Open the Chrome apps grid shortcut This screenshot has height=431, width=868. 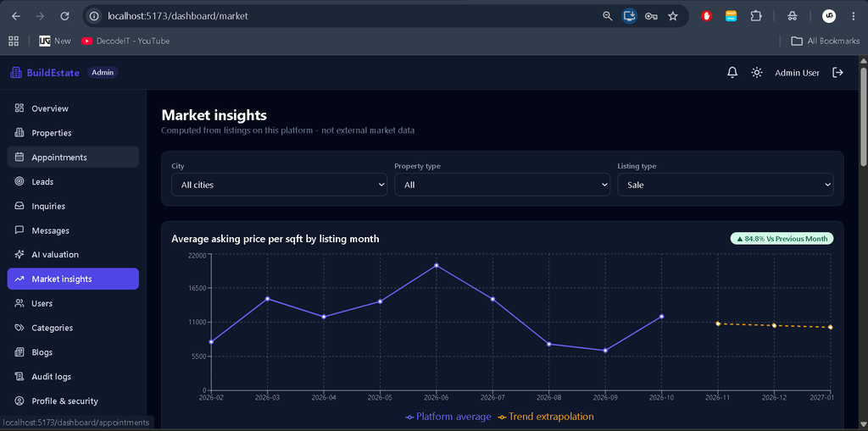point(14,41)
